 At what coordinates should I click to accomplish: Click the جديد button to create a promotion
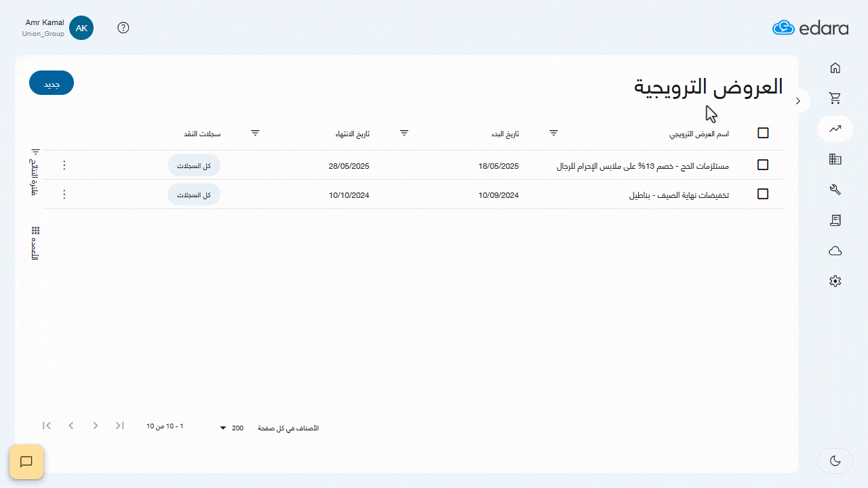tap(51, 82)
